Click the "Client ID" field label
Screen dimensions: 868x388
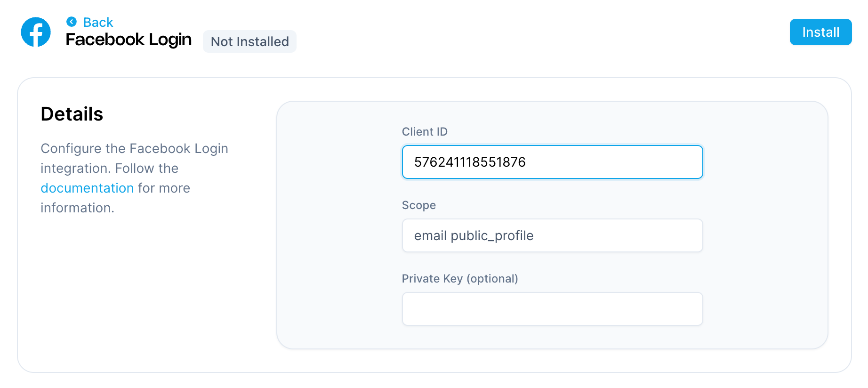coord(425,132)
